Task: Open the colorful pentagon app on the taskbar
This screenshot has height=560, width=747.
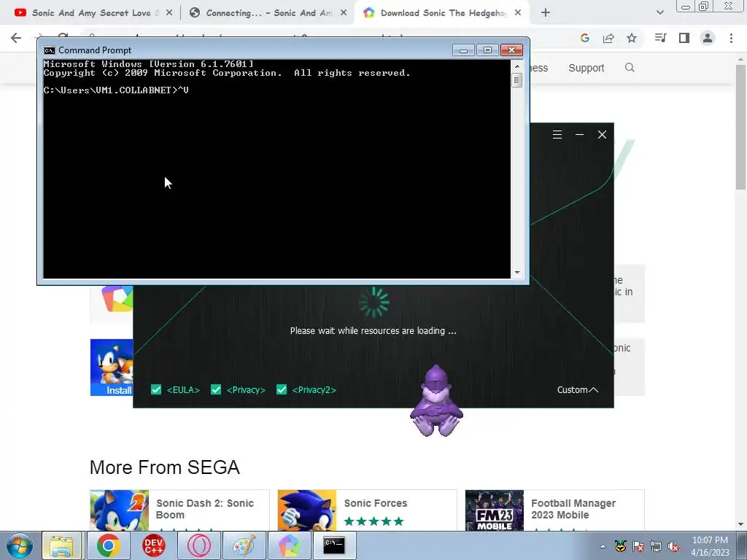Action: (x=289, y=545)
